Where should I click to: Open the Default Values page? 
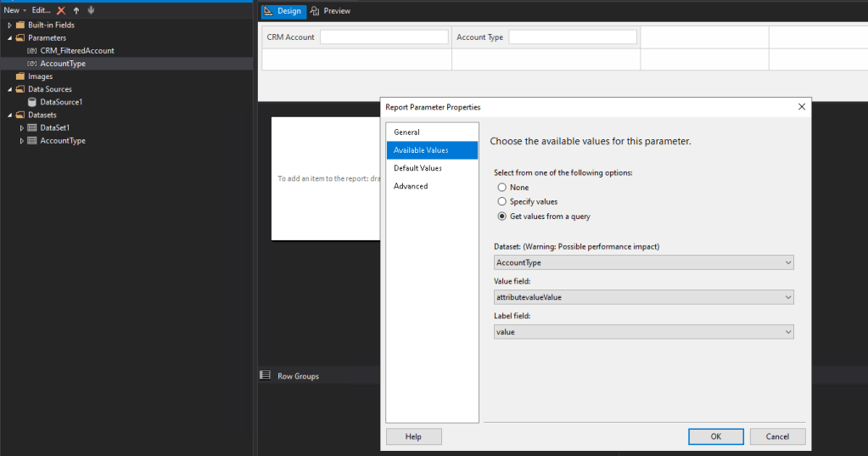click(x=417, y=168)
